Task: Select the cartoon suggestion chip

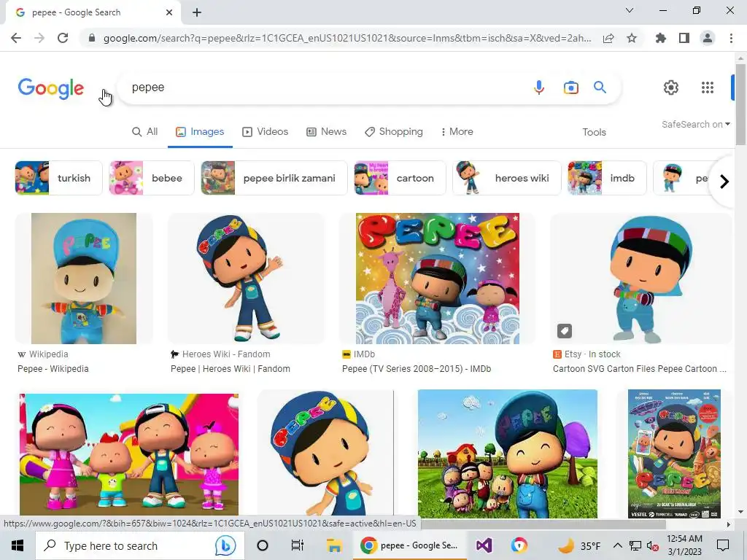Action: click(400, 178)
